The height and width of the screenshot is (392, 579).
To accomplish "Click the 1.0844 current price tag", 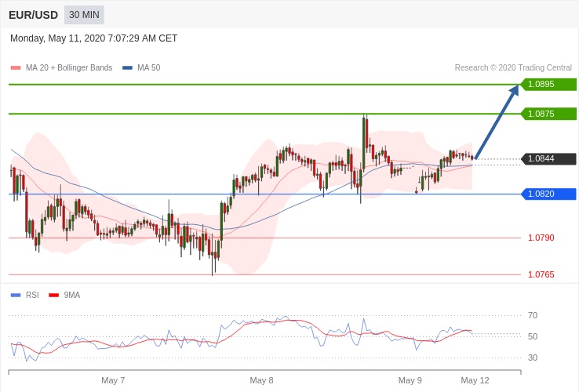I will (x=548, y=158).
